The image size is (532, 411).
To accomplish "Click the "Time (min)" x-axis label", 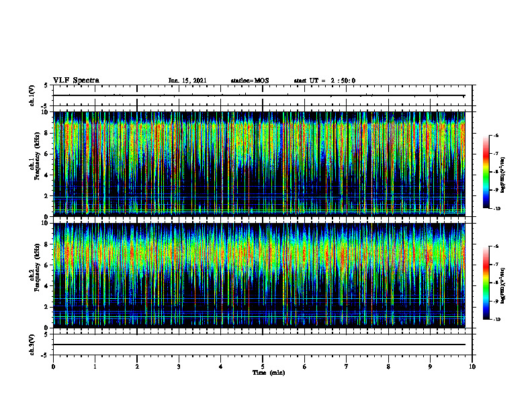I will pos(269,373).
